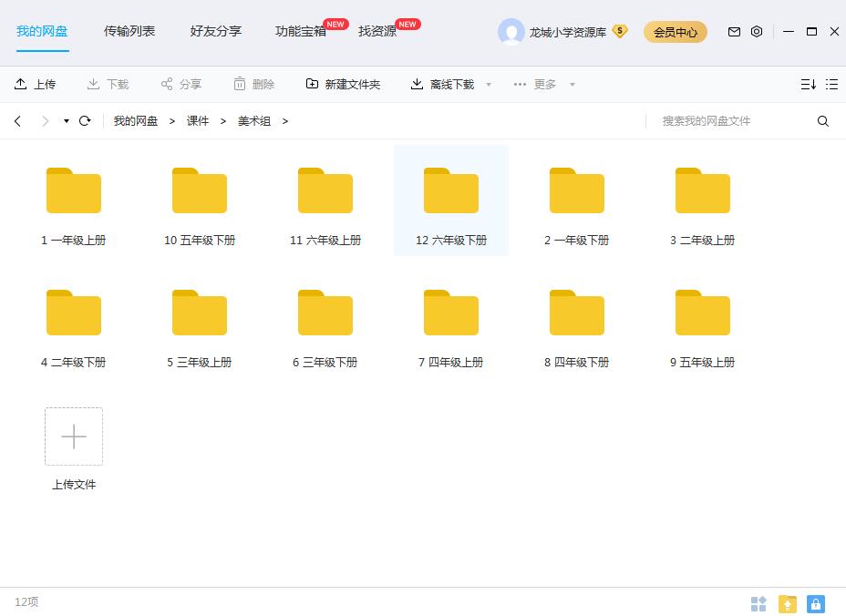The width and height of the screenshot is (846, 616).
Task: Click the 12项 item count text
Action: coord(26,602)
